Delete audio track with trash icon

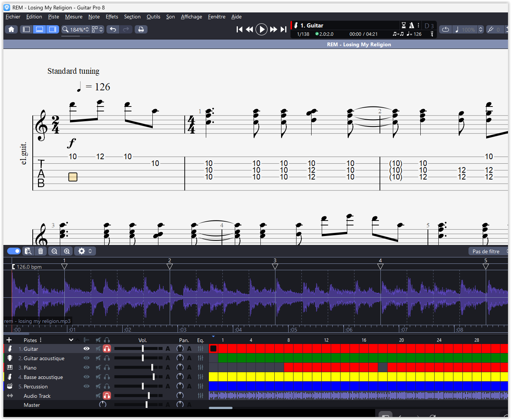tap(41, 251)
